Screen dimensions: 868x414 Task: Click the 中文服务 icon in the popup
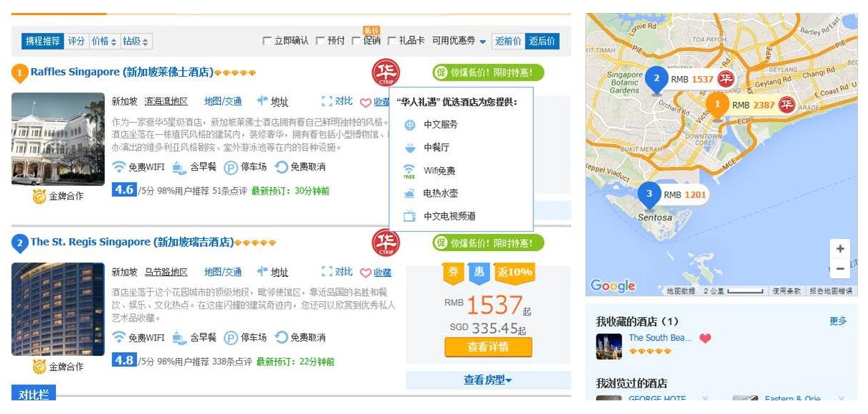coord(409,125)
